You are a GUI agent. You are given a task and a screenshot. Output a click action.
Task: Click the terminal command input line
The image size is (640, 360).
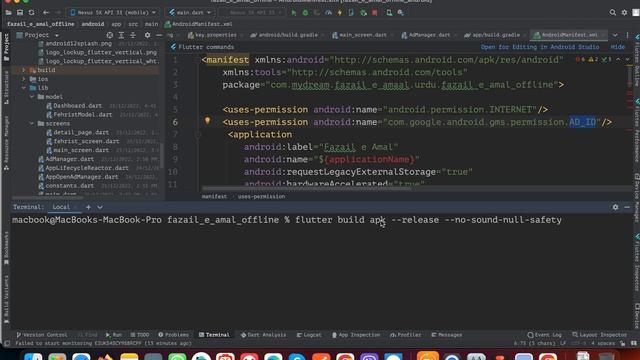click(287, 220)
